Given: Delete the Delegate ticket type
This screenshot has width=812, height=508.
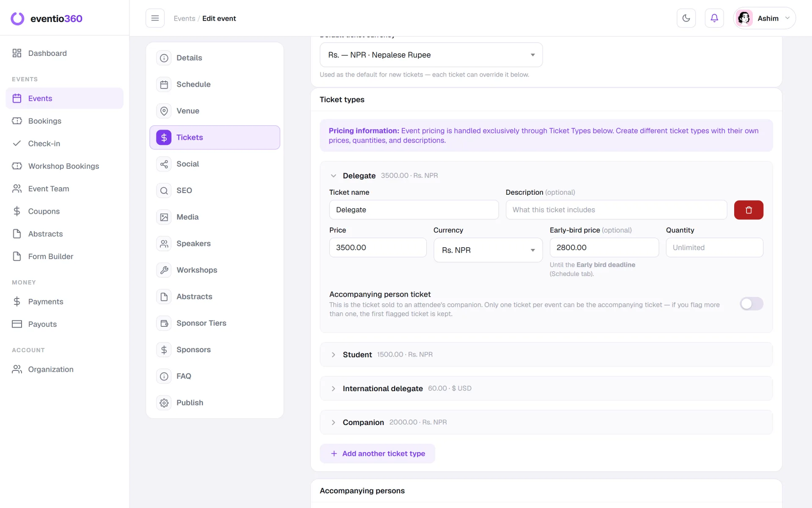Looking at the screenshot, I should 749,210.
